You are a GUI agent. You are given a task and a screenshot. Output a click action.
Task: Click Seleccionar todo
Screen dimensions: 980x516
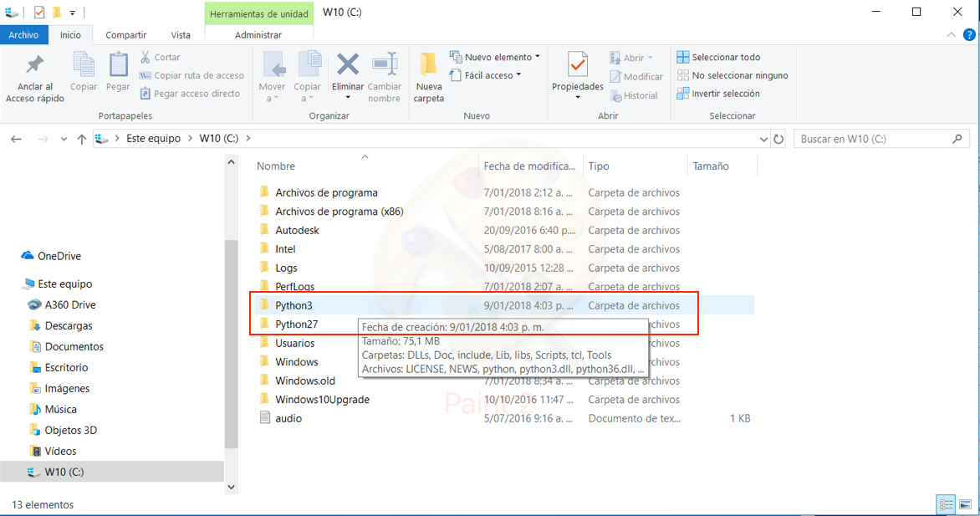click(719, 57)
